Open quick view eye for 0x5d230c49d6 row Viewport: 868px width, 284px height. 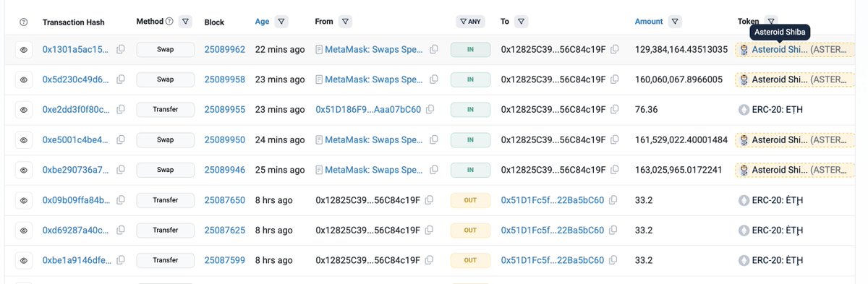click(x=24, y=79)
